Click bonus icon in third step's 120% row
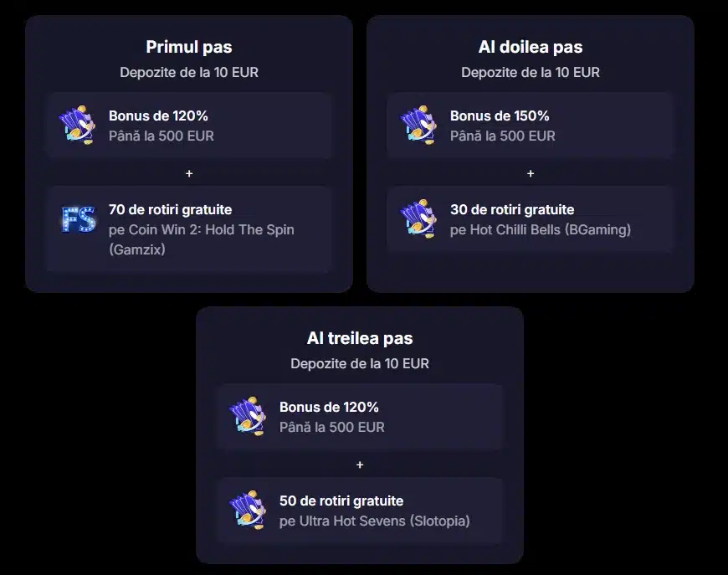Screen dimensions: 728x575 tap(248, 416)
